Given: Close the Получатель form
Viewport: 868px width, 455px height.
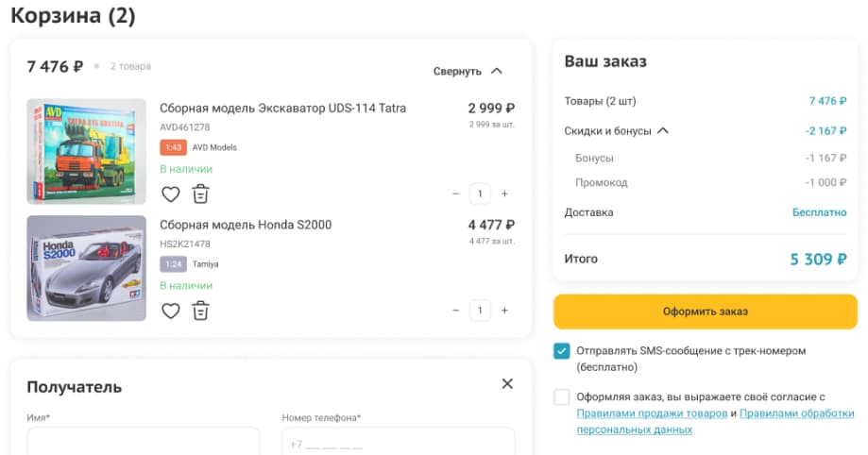Looking at the screenshot, I should 507,383.
